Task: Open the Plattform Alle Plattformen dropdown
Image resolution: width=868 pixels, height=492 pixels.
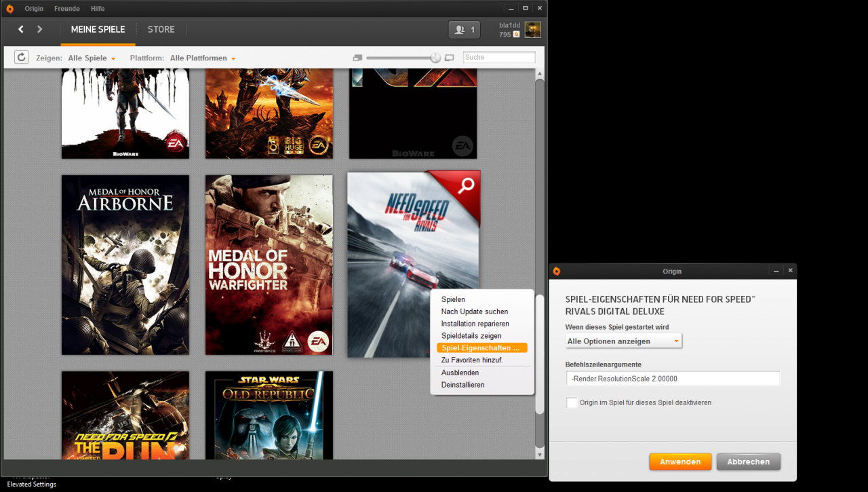Action: click(203, 58)
